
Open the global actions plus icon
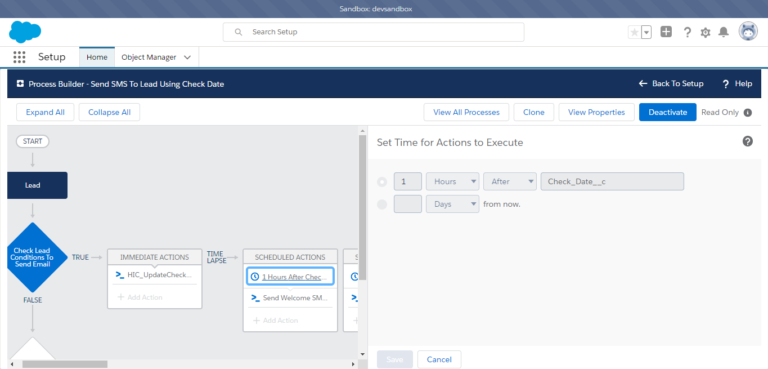tap(666, 32)
